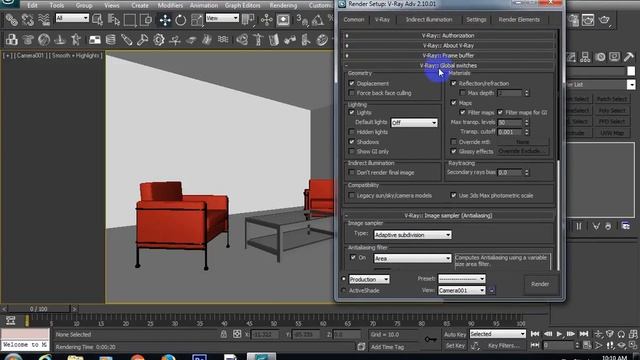The width and height of the screenshot is (640, 360).
Task: Click the Select Object arrow tool
Action: pyautogui.click(x=98, y=20)
